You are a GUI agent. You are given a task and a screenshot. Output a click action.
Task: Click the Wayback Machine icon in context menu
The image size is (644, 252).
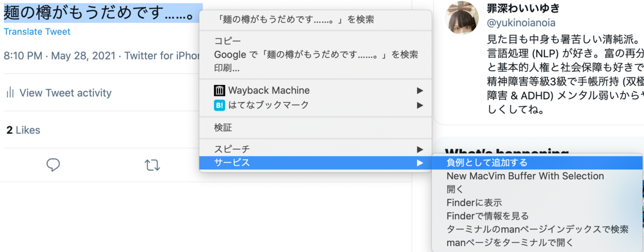point(219,90)
